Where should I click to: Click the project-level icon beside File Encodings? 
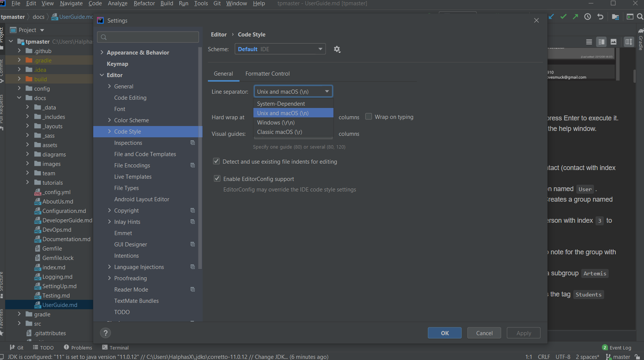[192, 165]
